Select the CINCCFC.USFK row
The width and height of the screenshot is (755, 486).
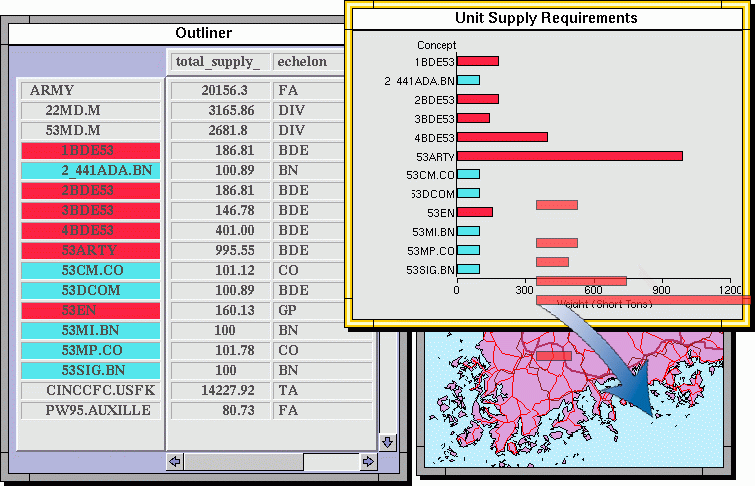[x=89, y=391]
